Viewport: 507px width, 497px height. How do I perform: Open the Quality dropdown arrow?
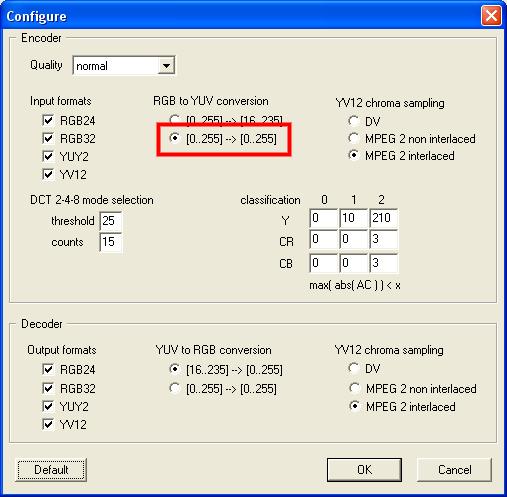pos(166,66)
